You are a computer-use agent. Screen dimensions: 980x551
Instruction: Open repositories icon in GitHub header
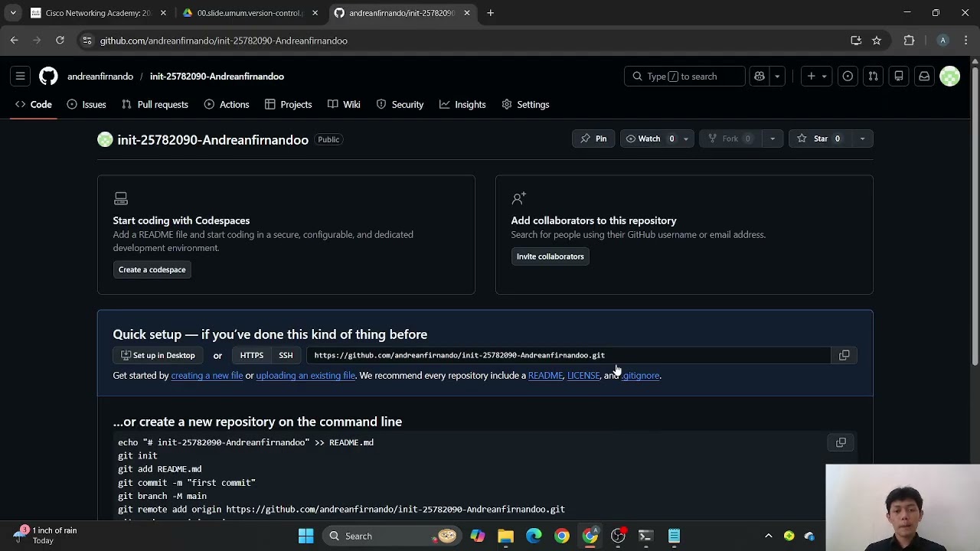tap(899, 77)
